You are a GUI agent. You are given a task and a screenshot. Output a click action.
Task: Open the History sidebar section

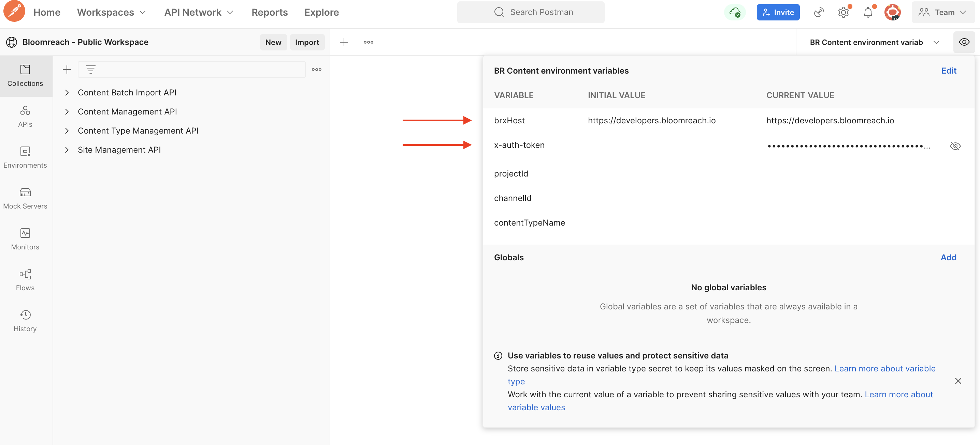[x=25, y=321]
